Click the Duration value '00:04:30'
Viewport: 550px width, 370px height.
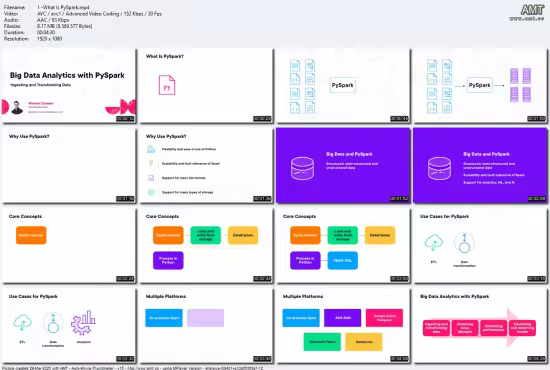coord(46,33)
